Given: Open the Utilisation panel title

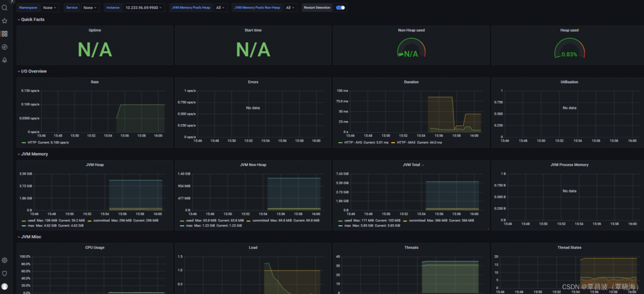Looking at the screenshot, I should coord(570,82).
